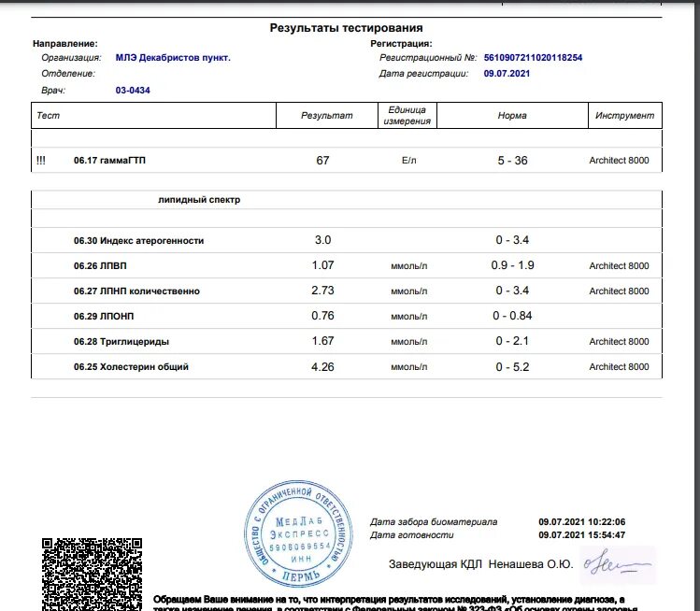Click the 'Единица измерения' column header
700x611 pixels.
coord(407,116)
